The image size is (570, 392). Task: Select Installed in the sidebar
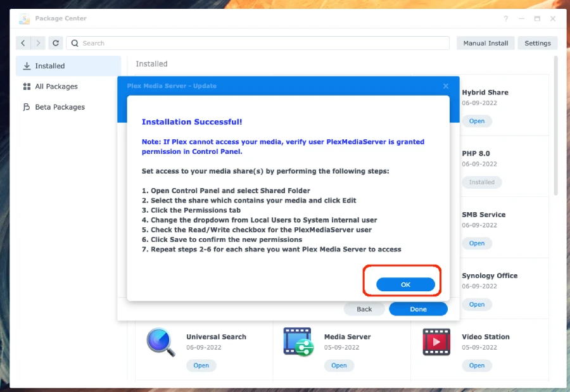[x=68, y=66]
